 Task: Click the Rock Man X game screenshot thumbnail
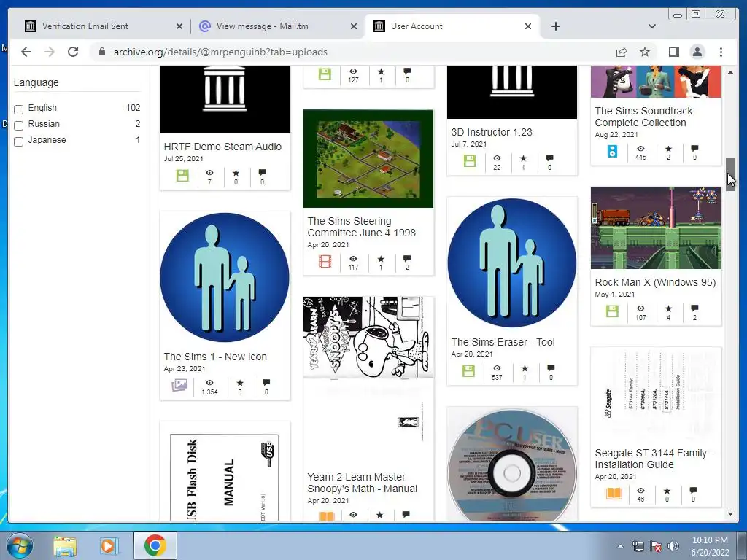pyautogui.click(x=656, y=227)
